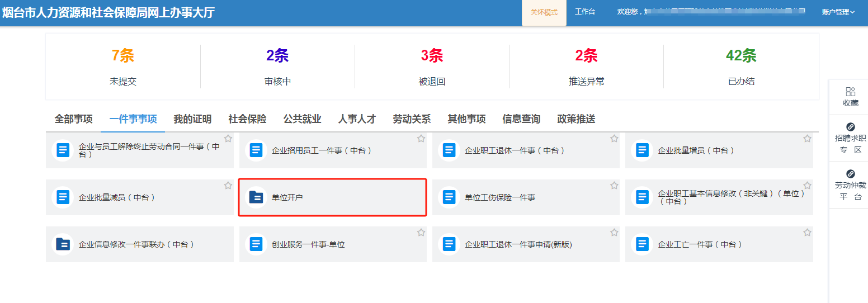This screenshot has height=303, width=868.
Task: Open the 工作台 link in header
Action: click(x=585, y=12)
